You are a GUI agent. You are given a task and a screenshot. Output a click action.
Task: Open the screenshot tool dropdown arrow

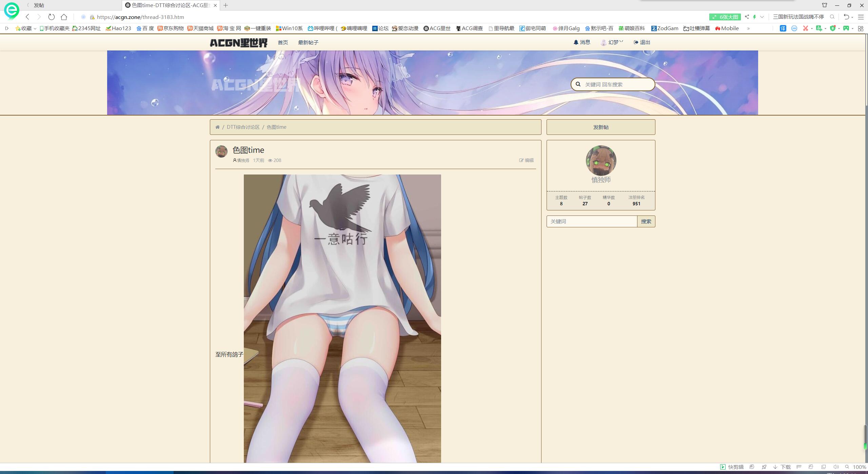(x=812, y=28)
